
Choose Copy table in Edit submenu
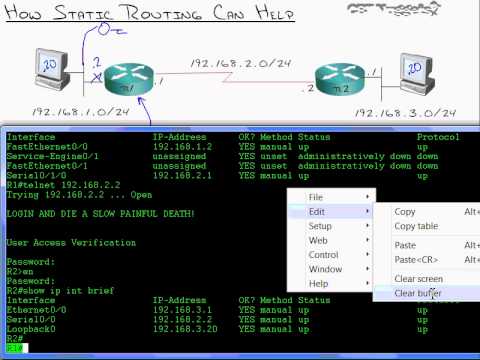[427, 226]
